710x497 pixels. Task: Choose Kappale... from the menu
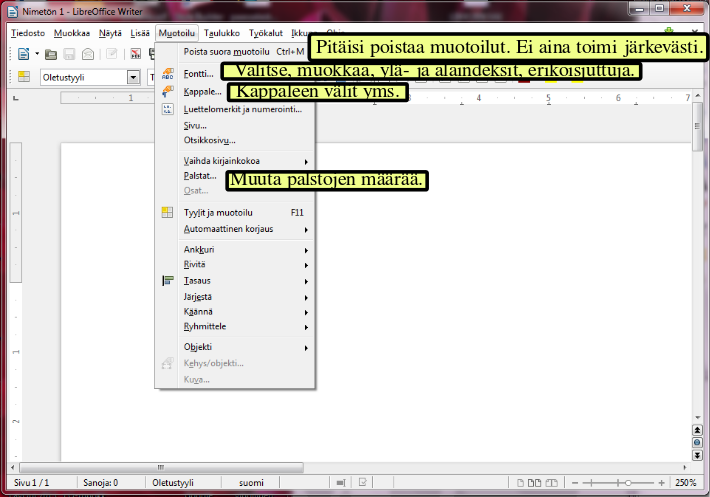202,91
